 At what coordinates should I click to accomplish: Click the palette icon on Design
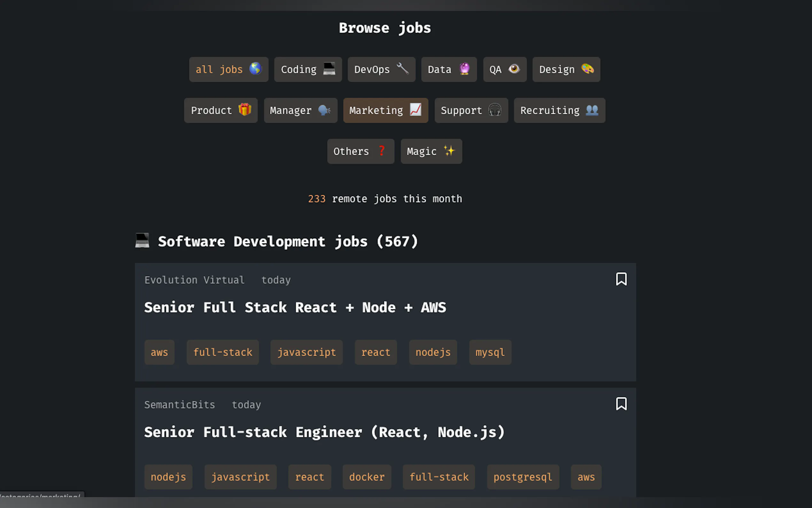tap(588, 69)
